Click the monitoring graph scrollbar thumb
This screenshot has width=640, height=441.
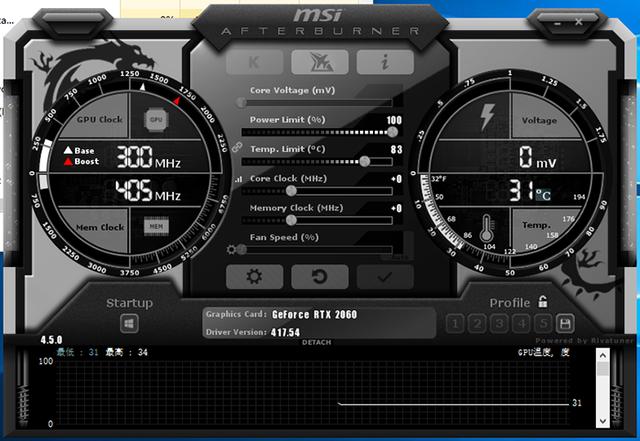pos(603,369)
